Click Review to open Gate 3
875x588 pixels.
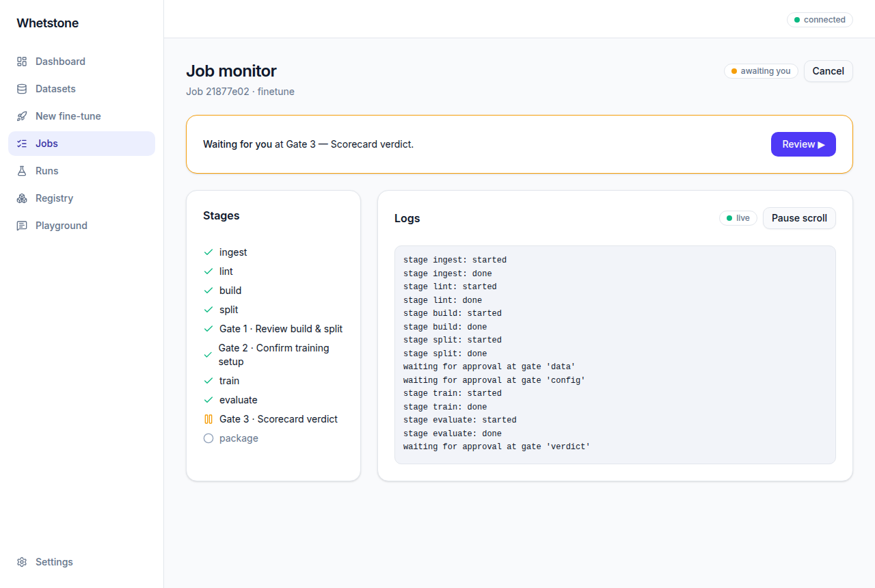pos(803,144)
